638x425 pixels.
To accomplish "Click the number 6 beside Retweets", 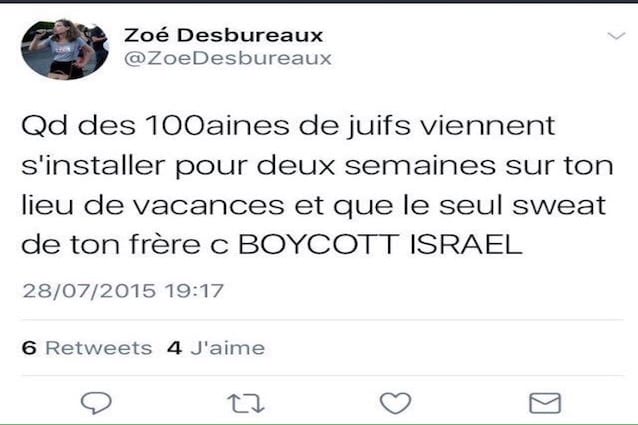I will coord(29,348).
